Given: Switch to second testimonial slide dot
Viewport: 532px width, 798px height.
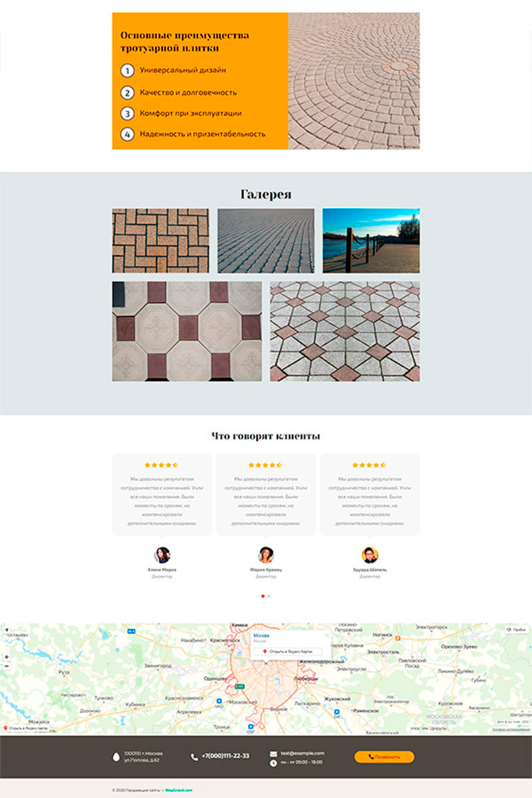Looking at the screenshot, I should (269, 596).
